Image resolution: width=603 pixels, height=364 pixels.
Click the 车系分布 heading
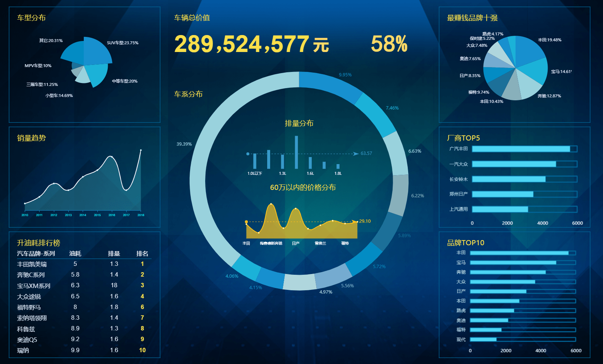[188, 94]
